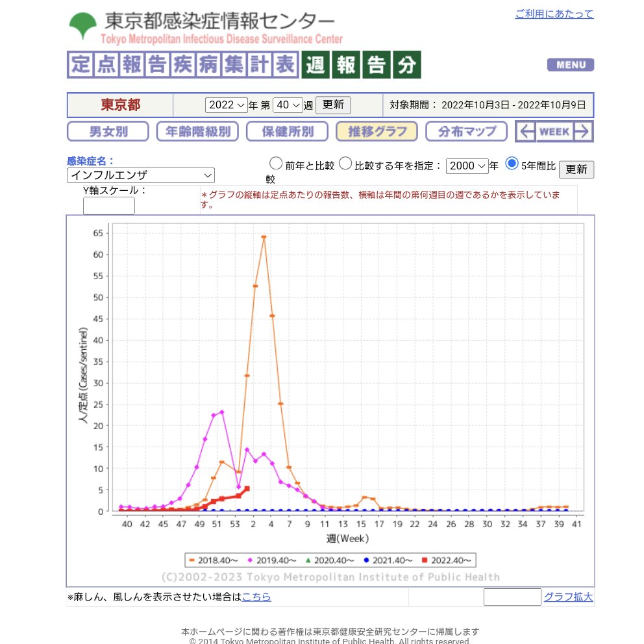Image resolution: width=644 pixels, height=644 pixels.
Task: Click the 2020.40~ green legend entry
Action: click(x=330, y=561)
